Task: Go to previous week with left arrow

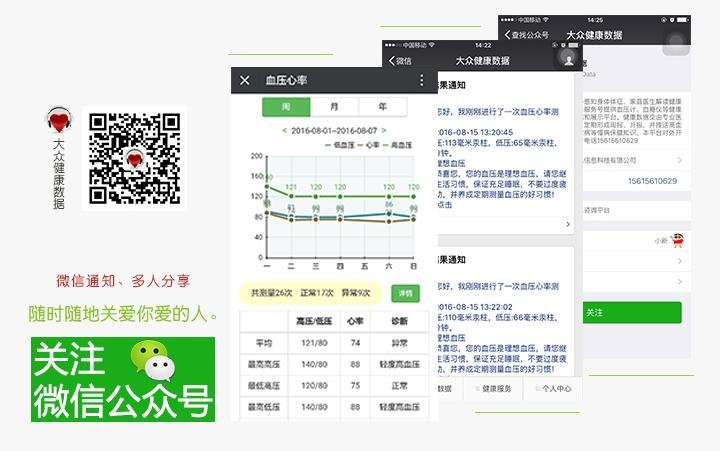Action: pyautogui.click(x=284, y=130)
